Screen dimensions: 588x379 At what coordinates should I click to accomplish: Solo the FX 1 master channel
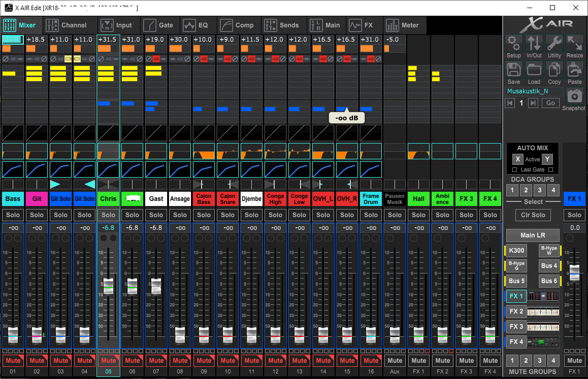pyautogui.click(x=574, y=215)
